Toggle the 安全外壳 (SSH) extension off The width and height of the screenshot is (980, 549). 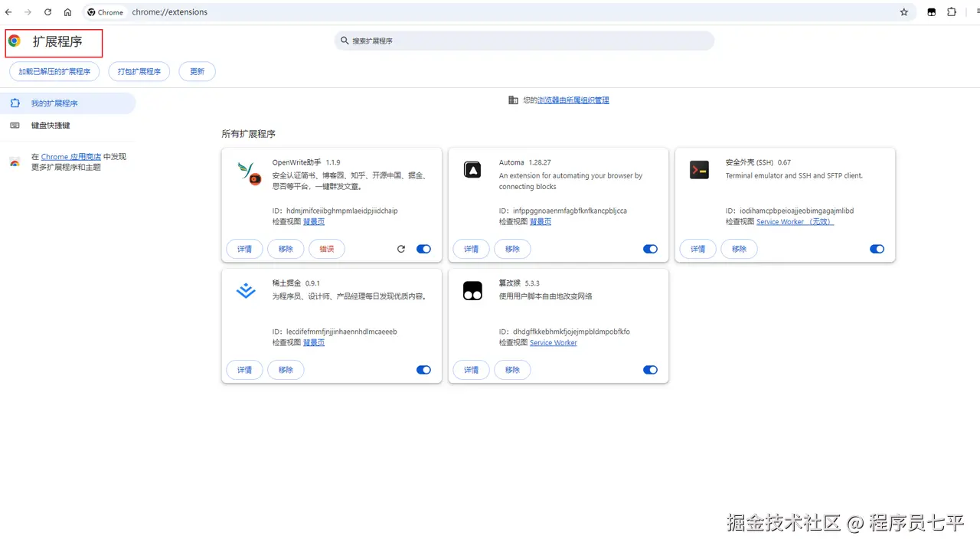point(877,249)
